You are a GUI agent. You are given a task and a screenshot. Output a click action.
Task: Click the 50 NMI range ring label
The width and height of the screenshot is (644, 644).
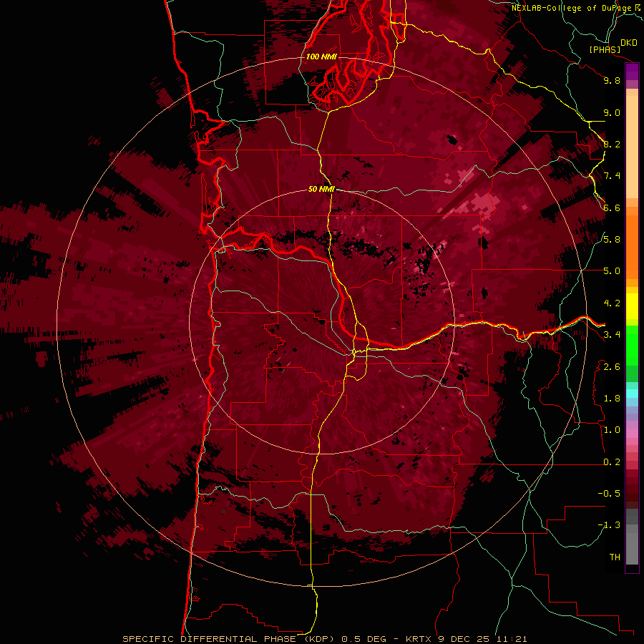tap(321, 190)
